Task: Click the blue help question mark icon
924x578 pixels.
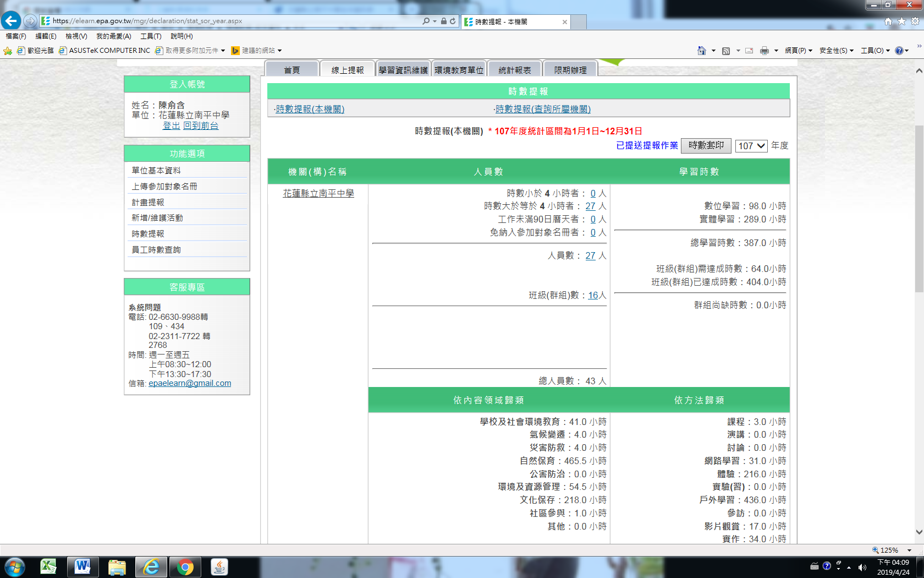Action: [x=899, y=51]
